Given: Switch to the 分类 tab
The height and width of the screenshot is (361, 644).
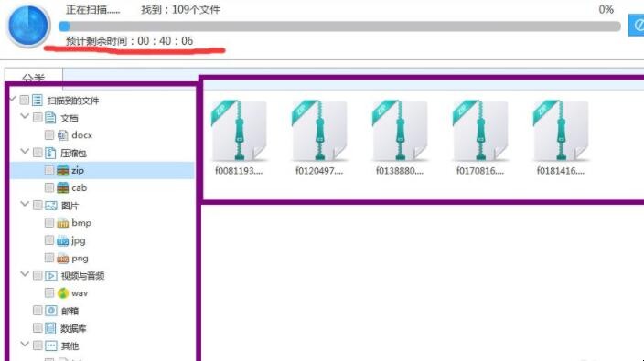Looking at the screenshot, I should [34, 77].
